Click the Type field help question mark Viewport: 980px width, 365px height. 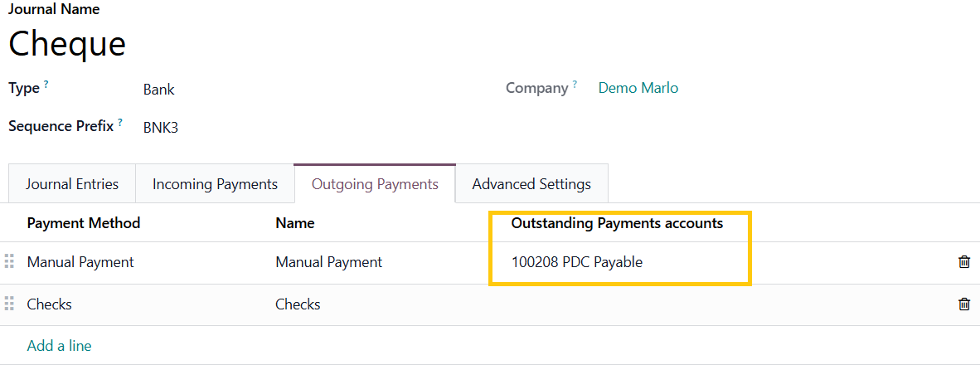coord(46,85)
